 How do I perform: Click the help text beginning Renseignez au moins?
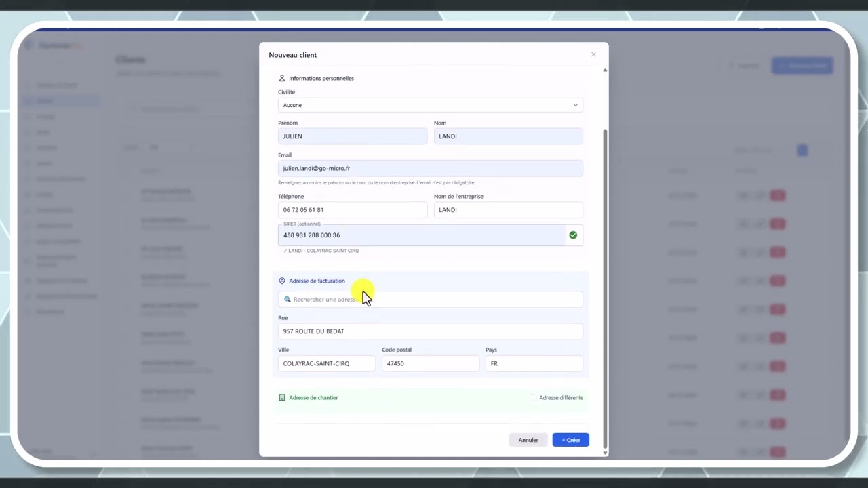(376, 183)
